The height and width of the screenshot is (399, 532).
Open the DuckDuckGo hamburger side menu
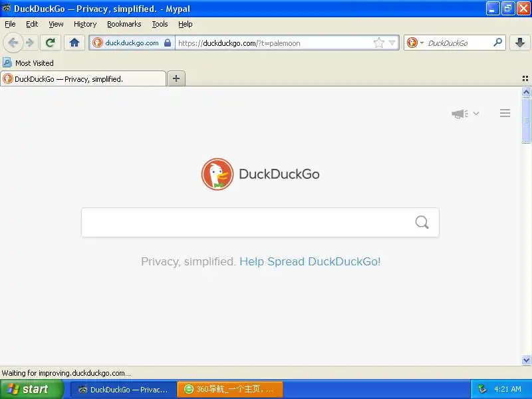(x=505, y=113)
